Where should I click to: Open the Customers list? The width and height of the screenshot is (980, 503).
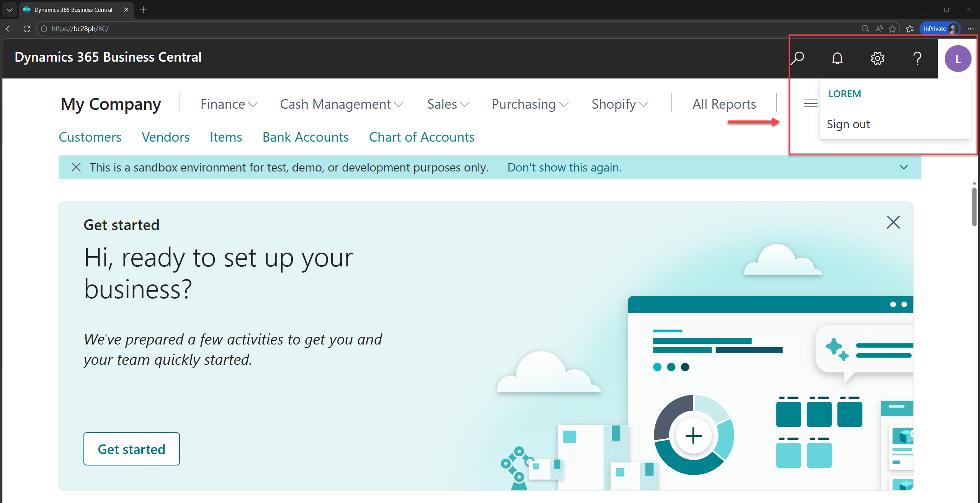pos(90,137)
